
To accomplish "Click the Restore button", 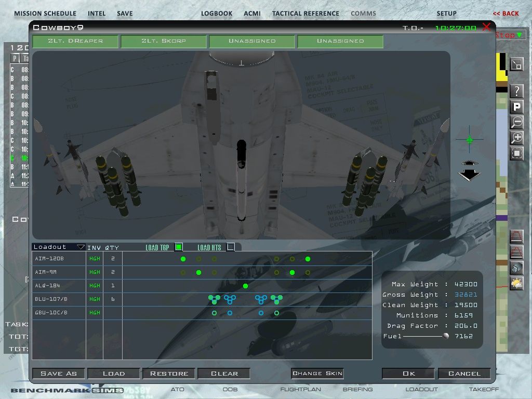I will coord(169,374).
